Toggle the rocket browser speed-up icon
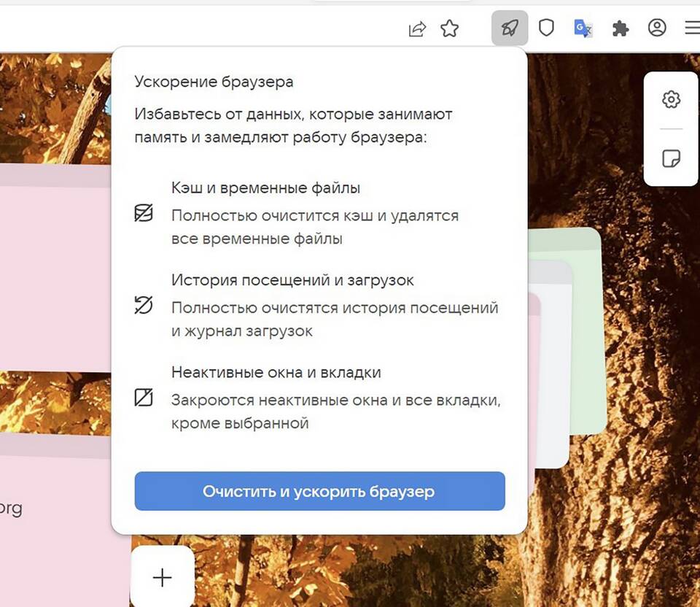The width and height of the screenshot is (700, 607). 510,28
